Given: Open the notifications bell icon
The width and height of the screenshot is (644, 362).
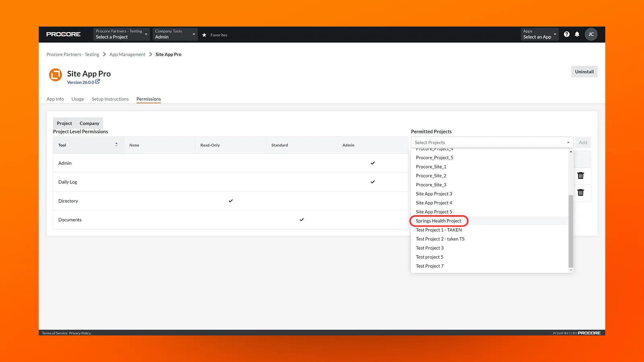Looking at the screenshot, I should point(577,34).
